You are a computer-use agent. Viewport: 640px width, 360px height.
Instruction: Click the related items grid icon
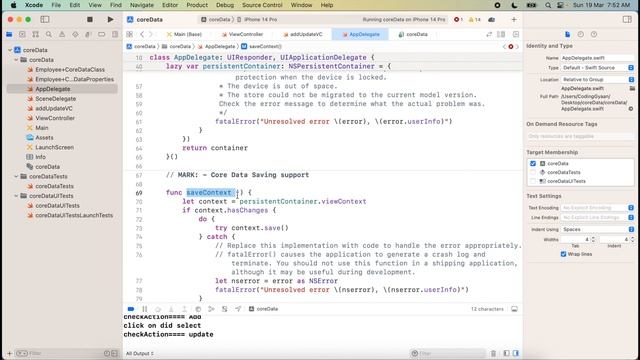(129, 34)
